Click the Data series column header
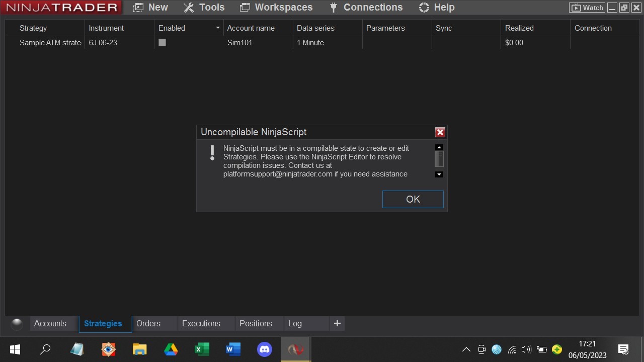The width and height of the screenshot is (644, 362). tap(315, 28)
